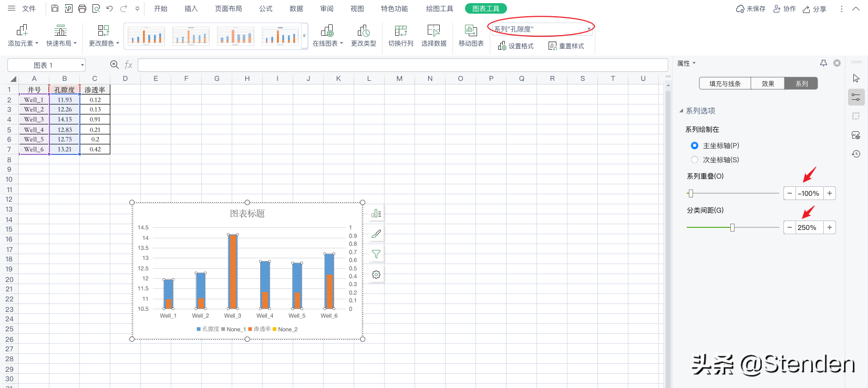Click the zoom magnifier icon near the formula bar
This screenshot has width=868, height=388.
(115, 65)
